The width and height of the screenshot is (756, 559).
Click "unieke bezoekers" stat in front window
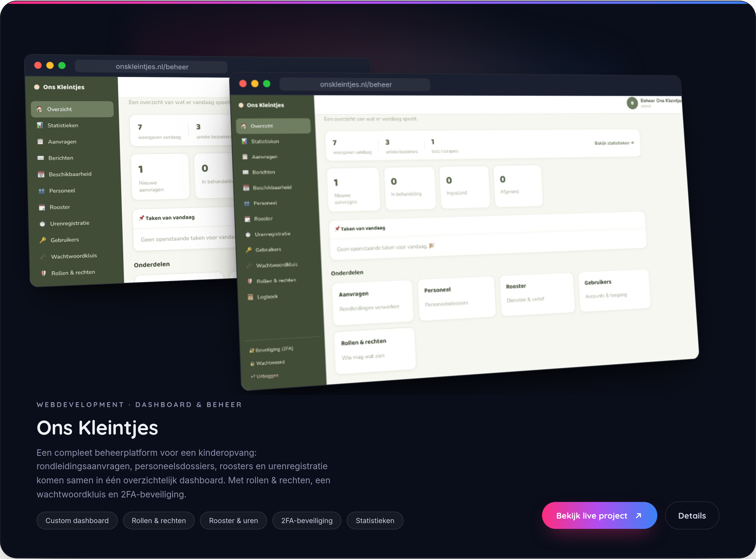point(402,147)
